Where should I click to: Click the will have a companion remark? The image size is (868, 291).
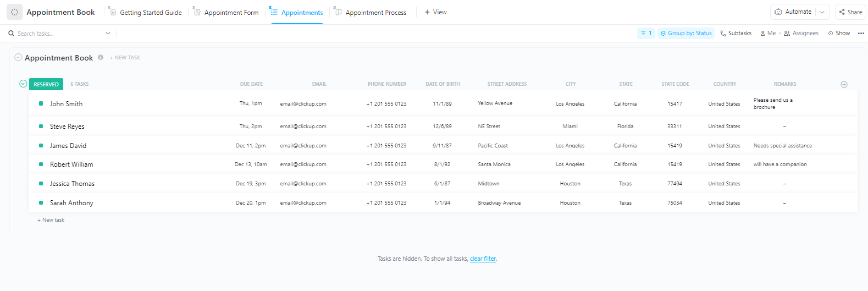click(x=780, y=164)
